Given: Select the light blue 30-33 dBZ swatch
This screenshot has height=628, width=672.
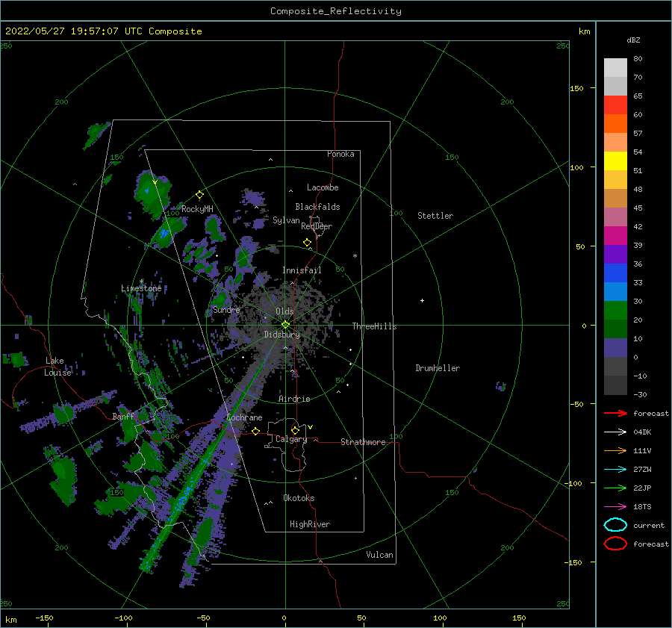Looking at the screenshot, I should tap(615, 292).
